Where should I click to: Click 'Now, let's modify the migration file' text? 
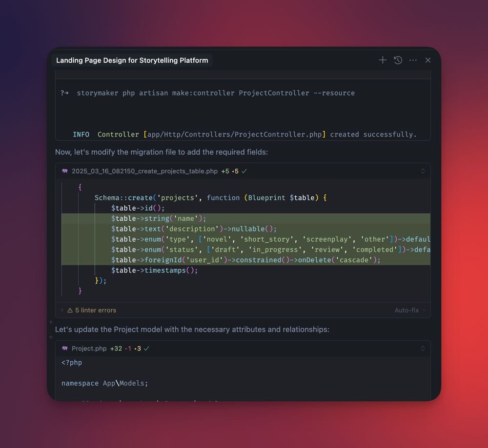point(161,152)
